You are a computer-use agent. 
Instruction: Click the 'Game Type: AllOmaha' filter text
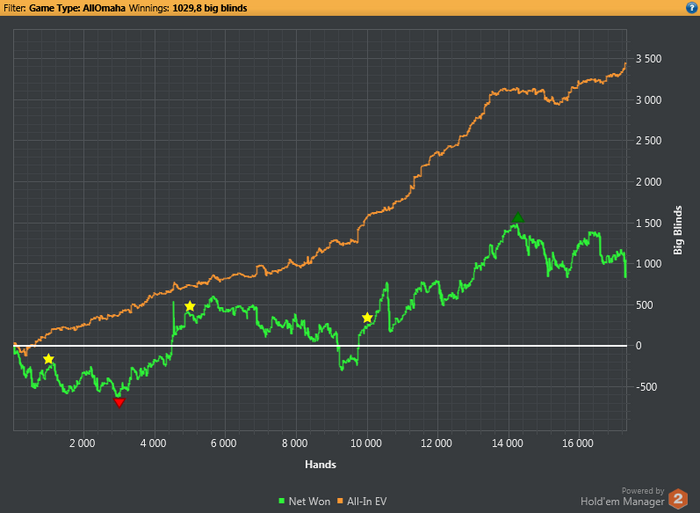pyautogui.click(x=77, y=8)
